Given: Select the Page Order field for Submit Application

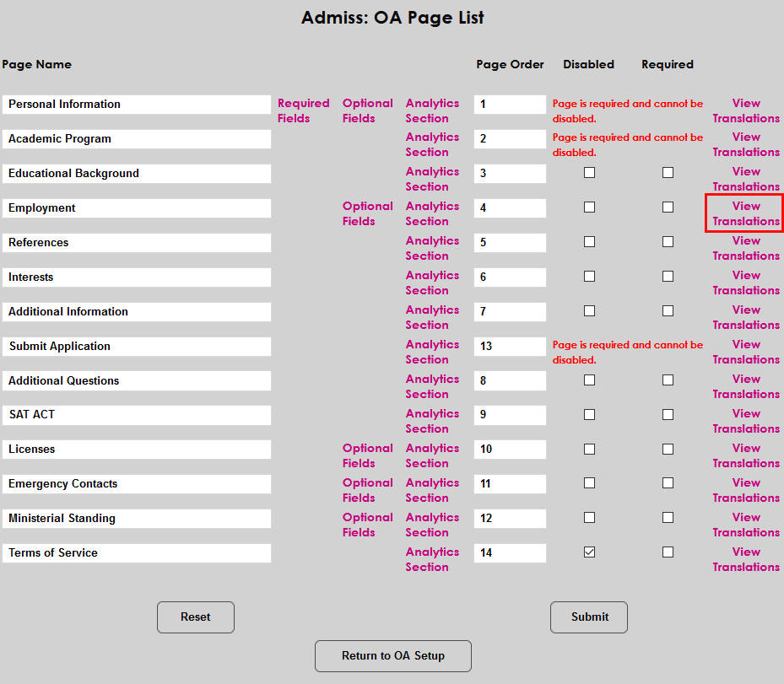Looking at the screenshot, I should pyautogui.click(x=510, y=346).
